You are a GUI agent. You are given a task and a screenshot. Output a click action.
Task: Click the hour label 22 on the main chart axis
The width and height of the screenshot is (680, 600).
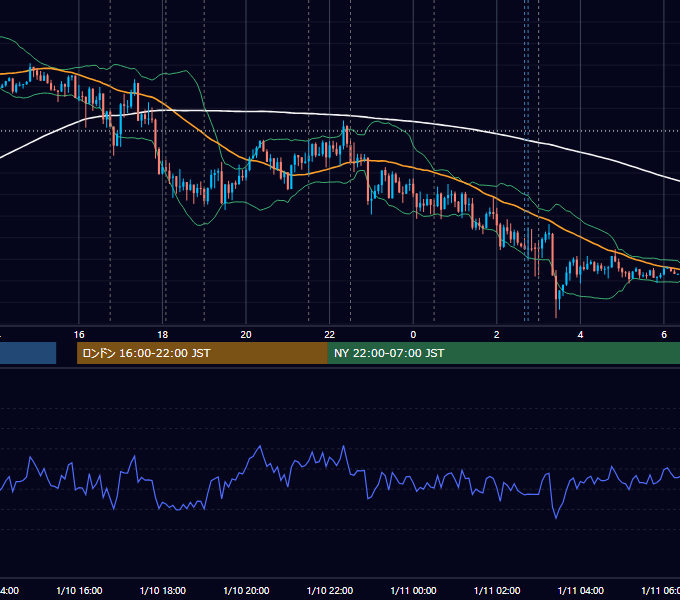coord(330,335)
